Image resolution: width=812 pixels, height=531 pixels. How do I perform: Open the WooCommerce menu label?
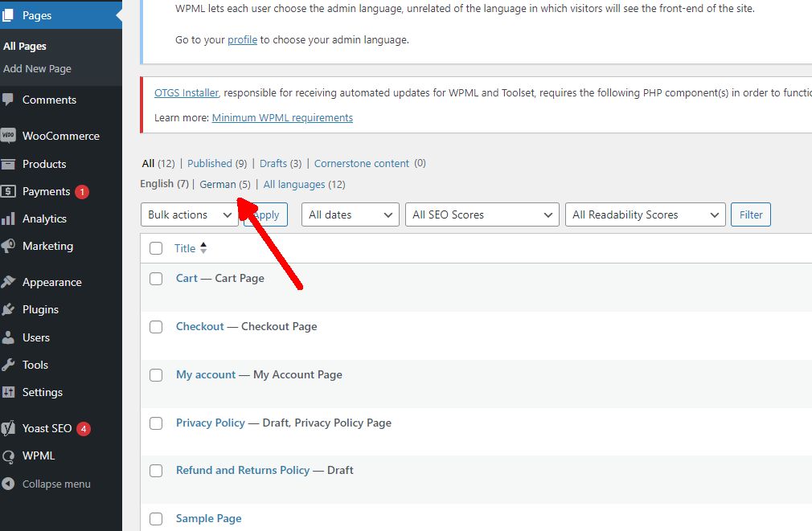[60, 136]
